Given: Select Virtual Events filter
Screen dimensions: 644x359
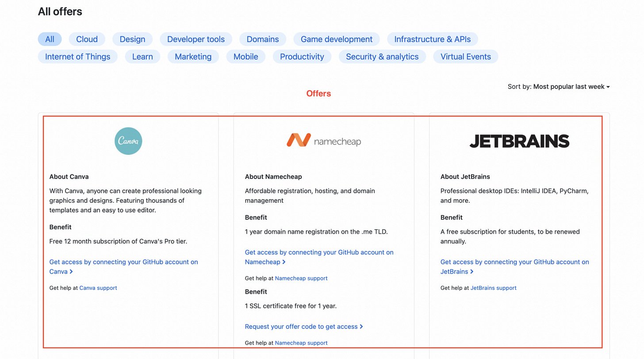Looking at the screenshot, I should pos(466,57).
